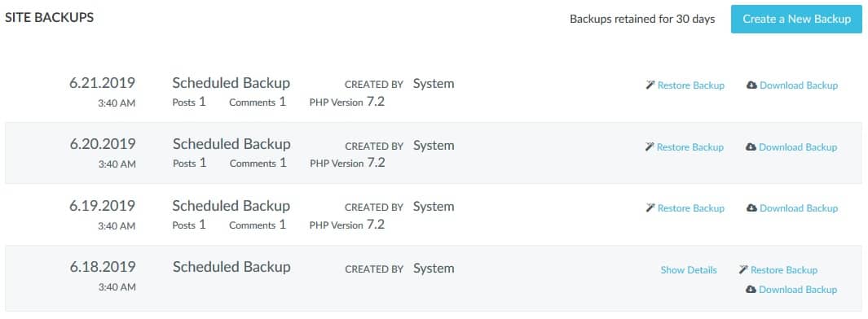Restore Backup from 6.18.2019
Viewport: 868px width, 319px height.
[x=784, y=270]
